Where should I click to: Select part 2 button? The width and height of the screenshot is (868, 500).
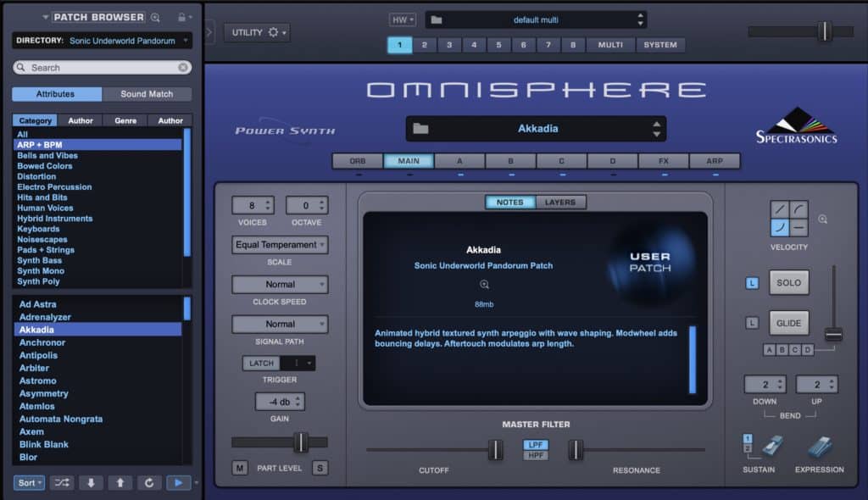pyautogui.click(x=425, y=45)
